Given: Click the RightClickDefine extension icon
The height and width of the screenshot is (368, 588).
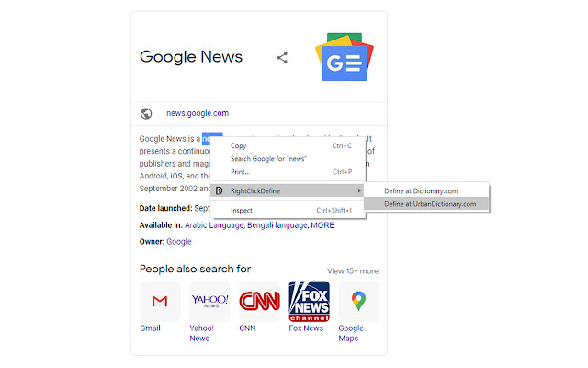Looking at the screenshot, I should click(220, 190).
